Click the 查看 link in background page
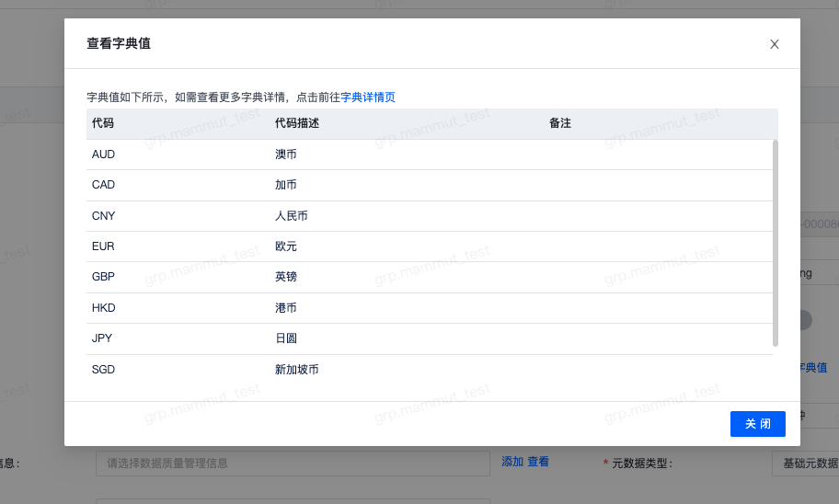 coord(538,462)
